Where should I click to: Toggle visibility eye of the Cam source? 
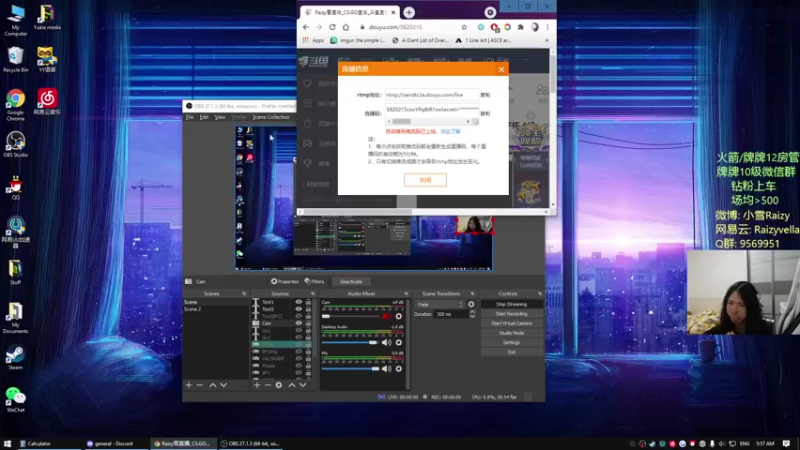click(x=298, y=323)
